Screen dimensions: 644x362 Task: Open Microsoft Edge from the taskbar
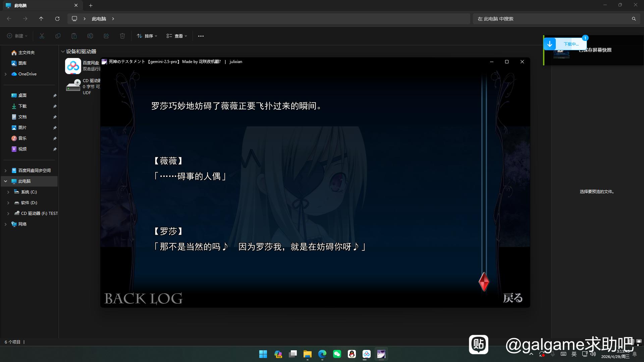(x=322, y=354)
